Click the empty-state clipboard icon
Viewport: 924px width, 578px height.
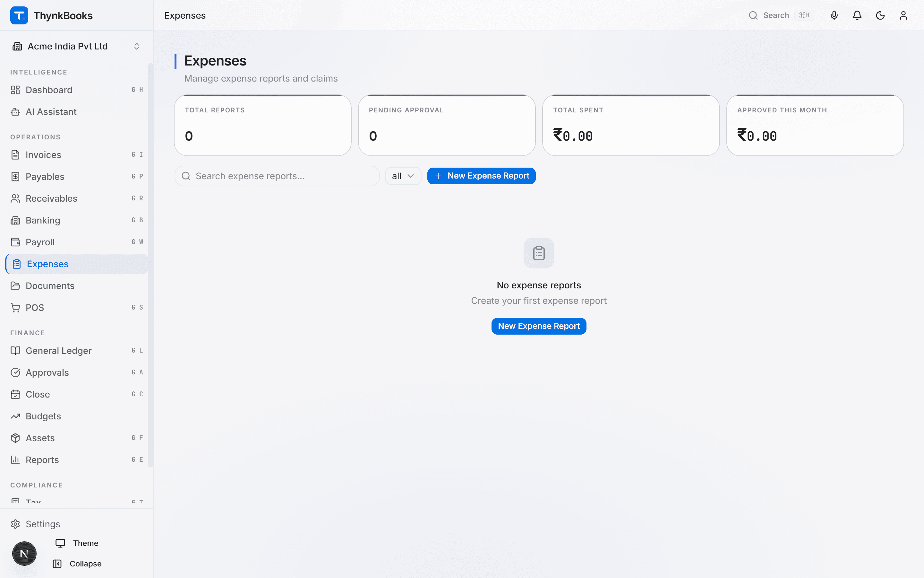[x=539, y=253]
